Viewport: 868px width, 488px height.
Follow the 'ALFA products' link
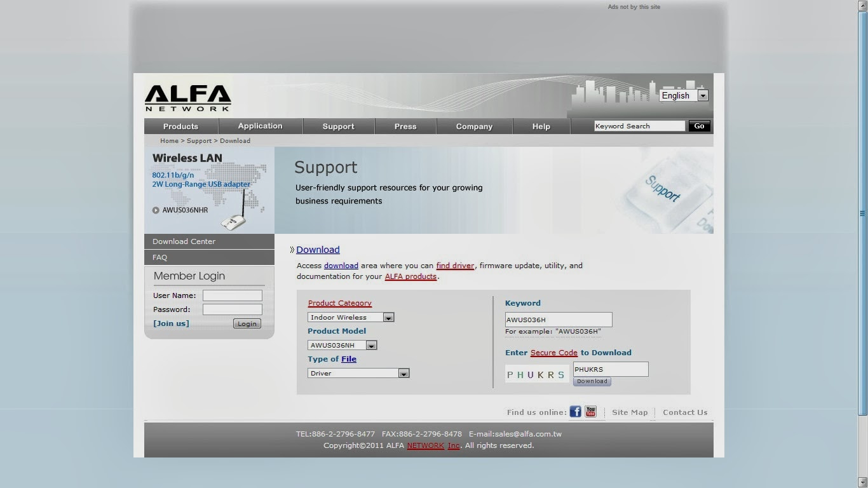410,276
